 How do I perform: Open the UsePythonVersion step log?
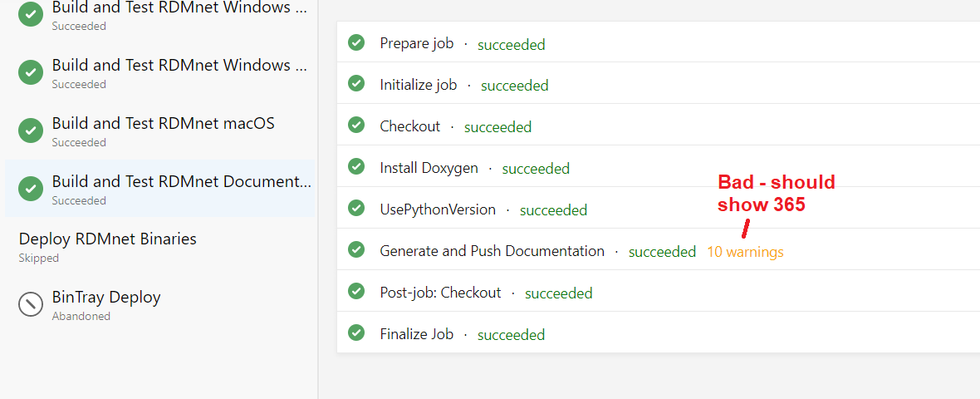438,209
